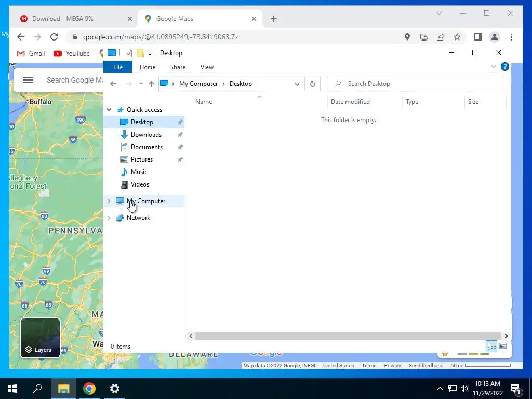
Task: Click the Properties quick access toolbar icon
Action: [129, 53]
